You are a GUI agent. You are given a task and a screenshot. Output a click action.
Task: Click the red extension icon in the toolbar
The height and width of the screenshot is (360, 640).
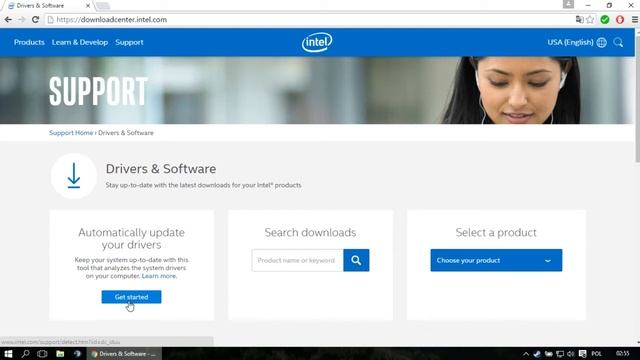pyautogui.click(x=620, y=19)
